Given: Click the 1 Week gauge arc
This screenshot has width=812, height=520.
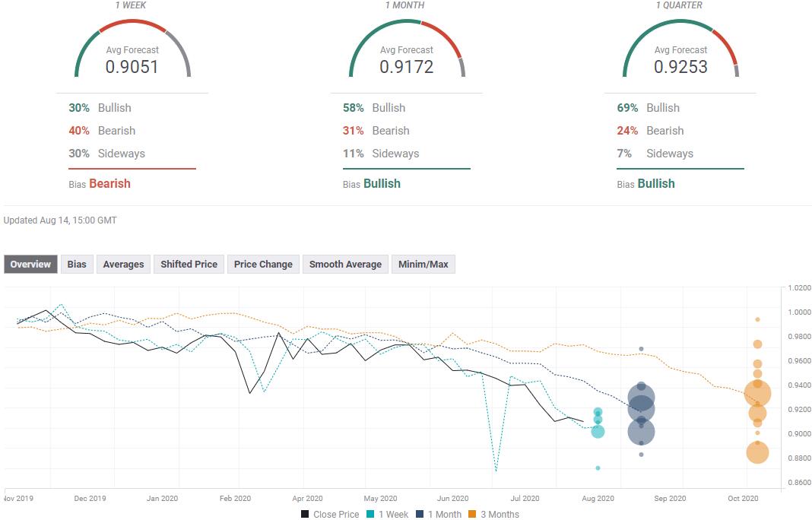Looking at the screenshot, I should (x=132, y=24).
